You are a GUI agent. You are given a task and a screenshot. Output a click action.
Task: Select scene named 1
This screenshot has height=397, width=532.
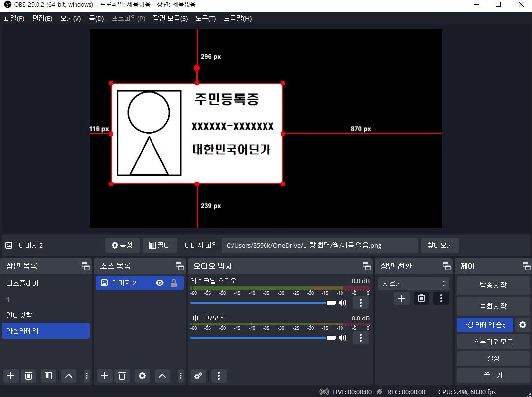tap(46, 299)
